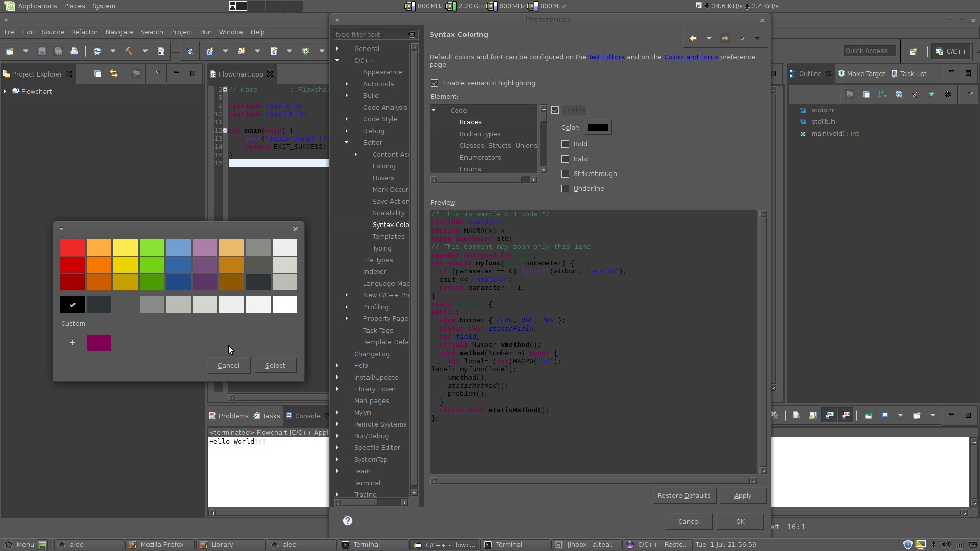The image size is (980, 551).
Task: Click the New C source file icon
Action: point(274,51)
